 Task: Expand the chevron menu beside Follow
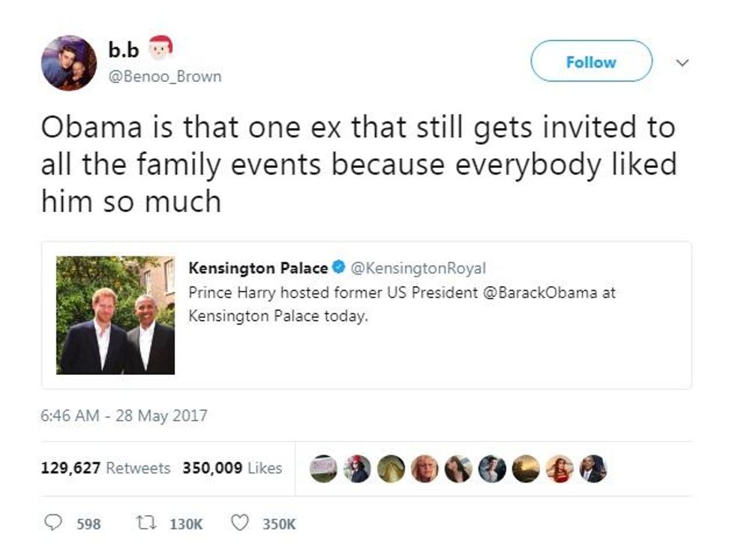[682, 63]
